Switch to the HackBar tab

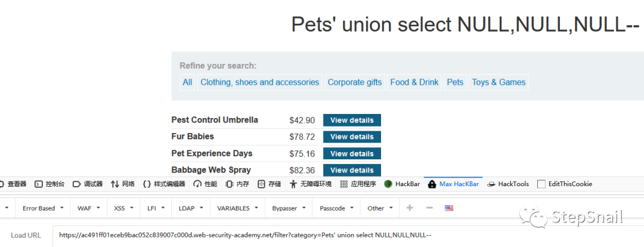point(402,184)
